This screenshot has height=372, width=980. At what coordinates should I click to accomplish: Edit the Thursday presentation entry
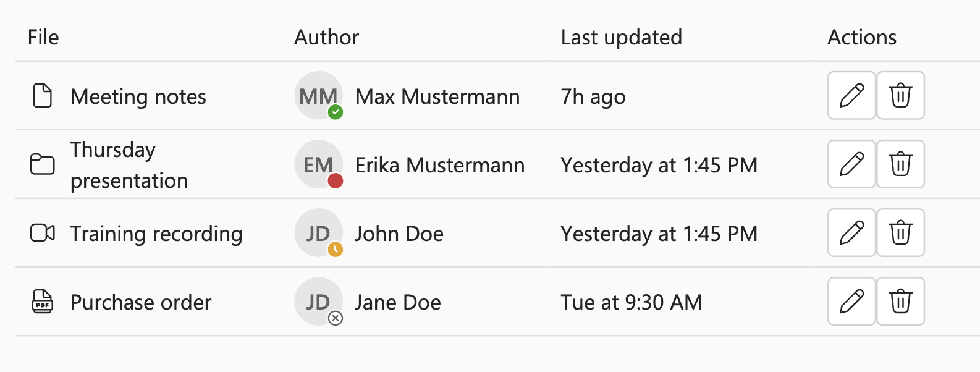tap(851, 164)
